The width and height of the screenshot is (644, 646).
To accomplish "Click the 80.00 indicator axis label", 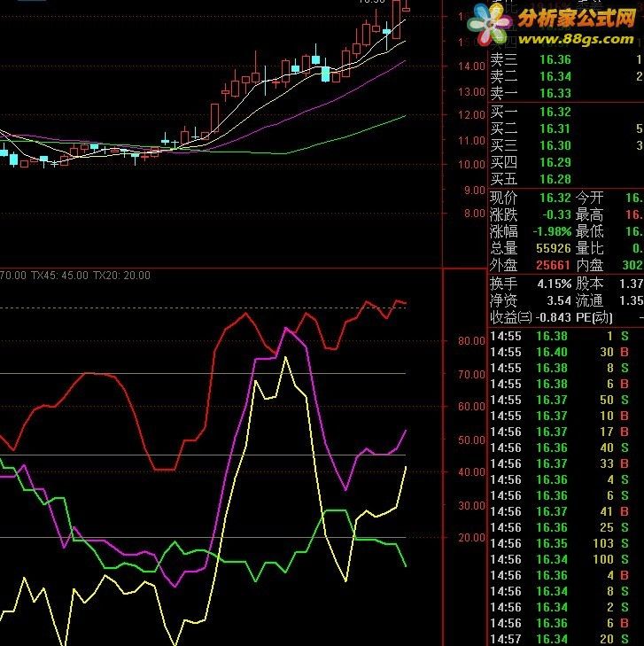I will click(x=471, y=341).
